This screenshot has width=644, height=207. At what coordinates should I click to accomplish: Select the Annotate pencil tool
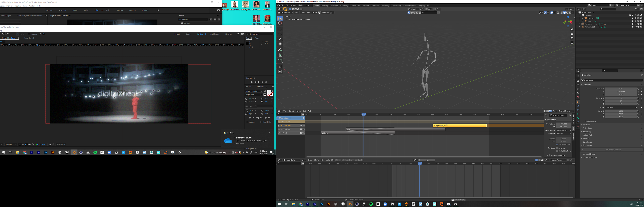[280, 50]
